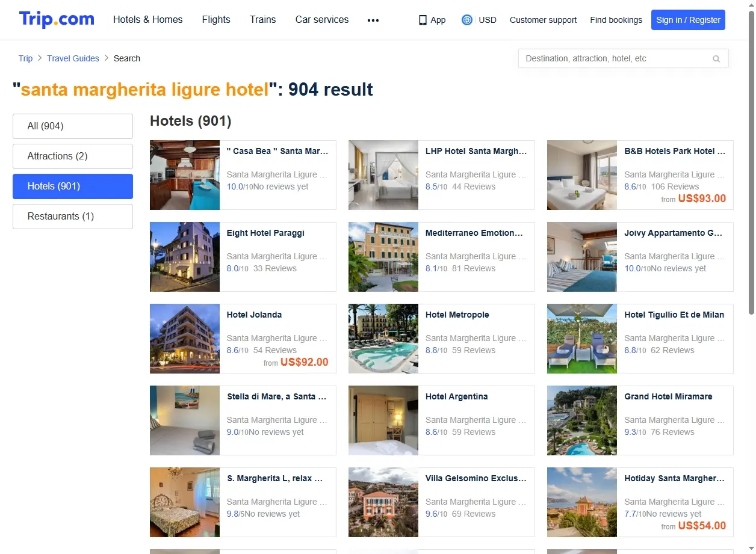
Task: Open Eight Hotel Paraggi thumbnail
Action: click(185, 257)
